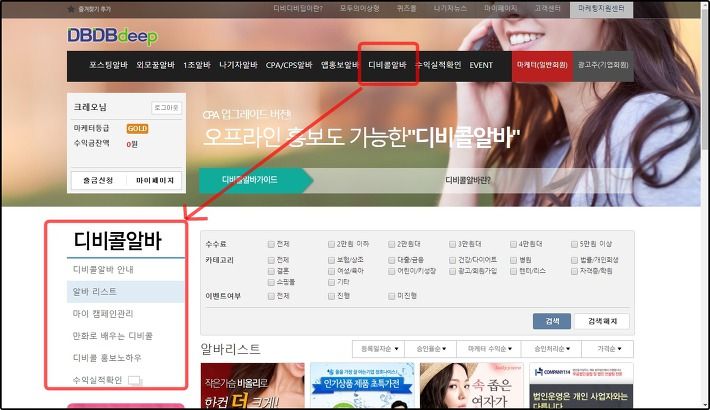Image resolution: width=710 pixels, height=410 pixels.
Task: Check the 건강/다이어트 category checkbox
Action: [x=452, y=260]
